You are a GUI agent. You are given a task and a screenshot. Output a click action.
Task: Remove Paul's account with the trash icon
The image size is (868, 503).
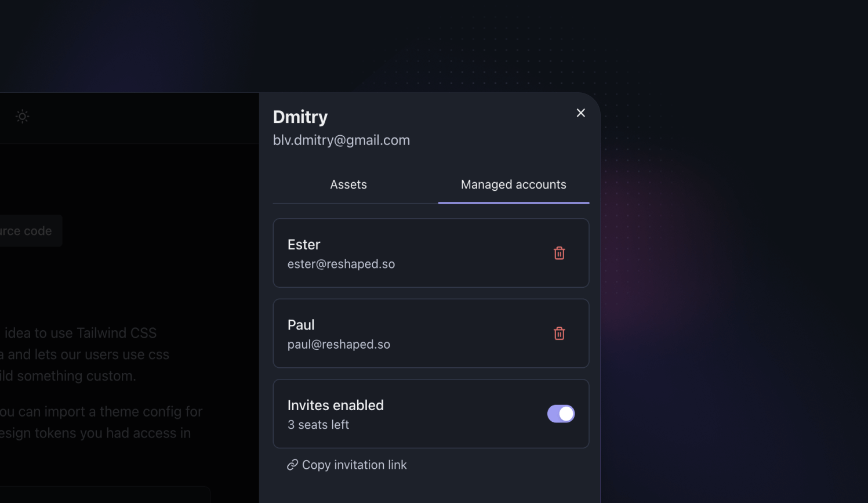pyautogui.click(x=559, y=333)
